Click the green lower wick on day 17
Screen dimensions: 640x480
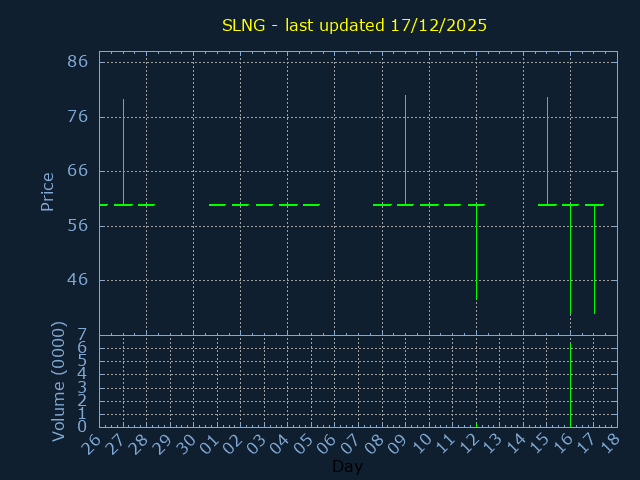point(594,260)
